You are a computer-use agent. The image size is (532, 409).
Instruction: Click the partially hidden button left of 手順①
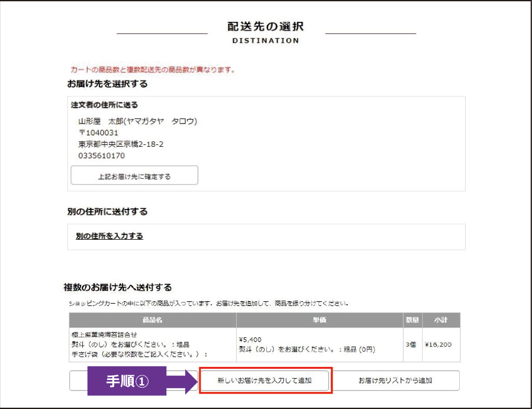78,381
